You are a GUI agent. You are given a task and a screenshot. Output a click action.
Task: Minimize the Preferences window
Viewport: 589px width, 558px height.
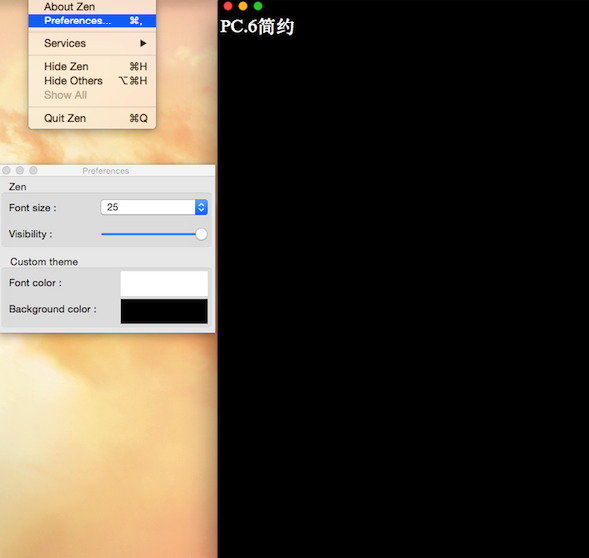point(20,171)
